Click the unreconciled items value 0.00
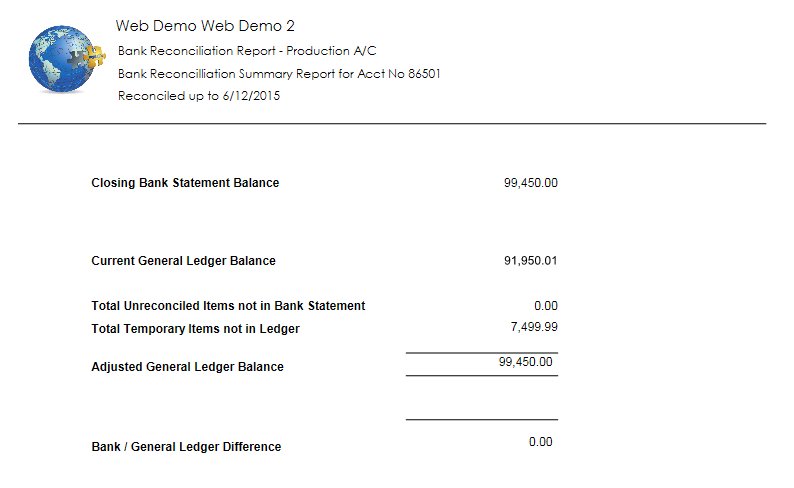The image size is (794, 488). [x=546, y=306]
